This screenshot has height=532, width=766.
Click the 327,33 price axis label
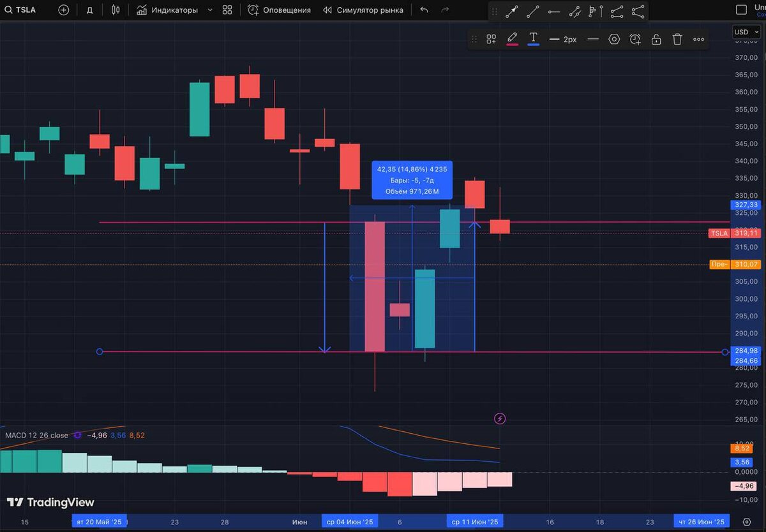coord(746,205)
